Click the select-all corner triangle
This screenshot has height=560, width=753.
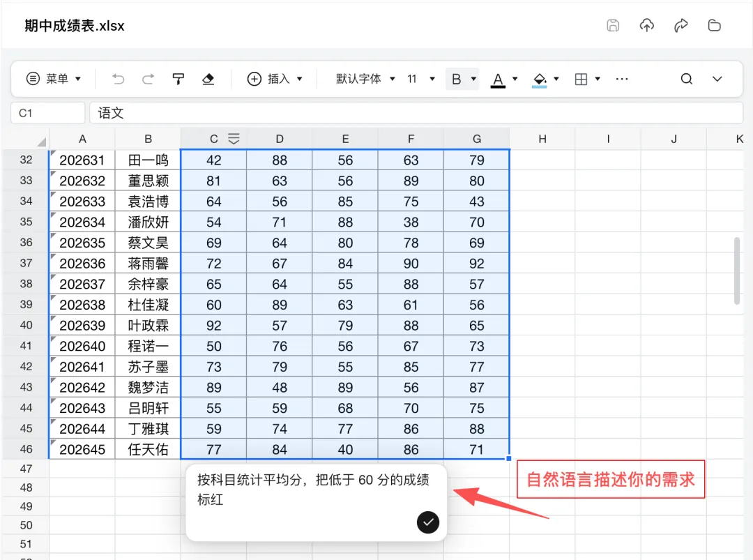tap(42, 142)
